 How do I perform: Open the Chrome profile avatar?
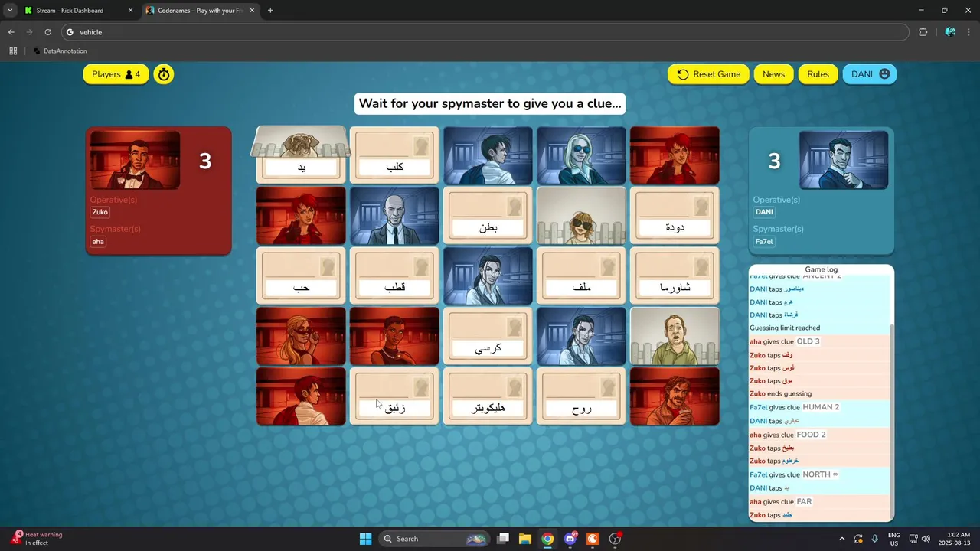coord(950,32)
